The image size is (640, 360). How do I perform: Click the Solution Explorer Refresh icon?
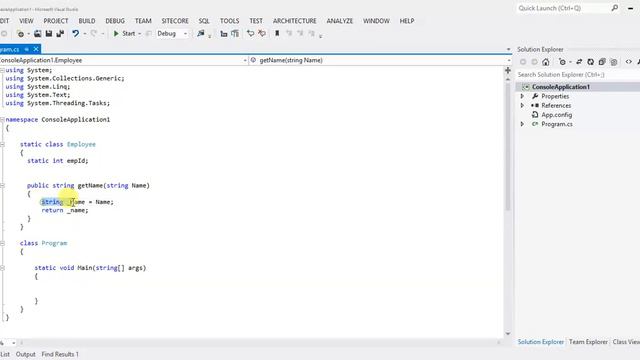[x=591, y=62]
